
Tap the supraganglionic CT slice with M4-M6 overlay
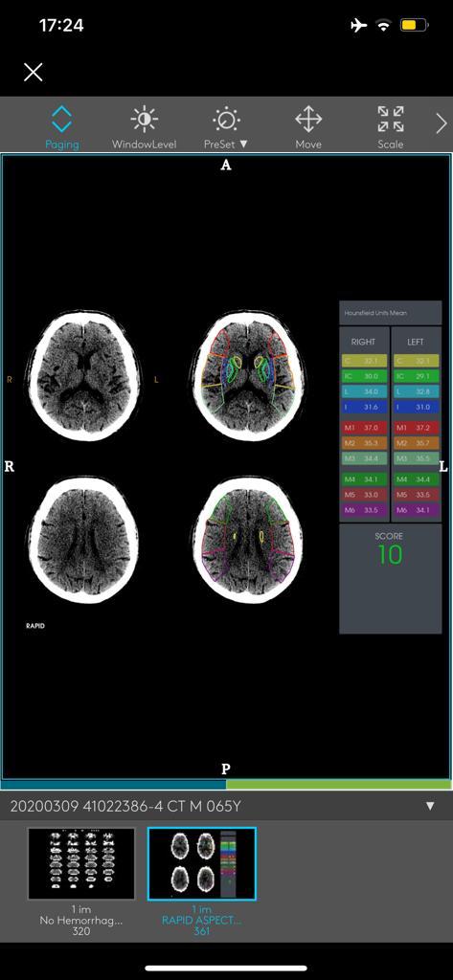tap(249, 540)
